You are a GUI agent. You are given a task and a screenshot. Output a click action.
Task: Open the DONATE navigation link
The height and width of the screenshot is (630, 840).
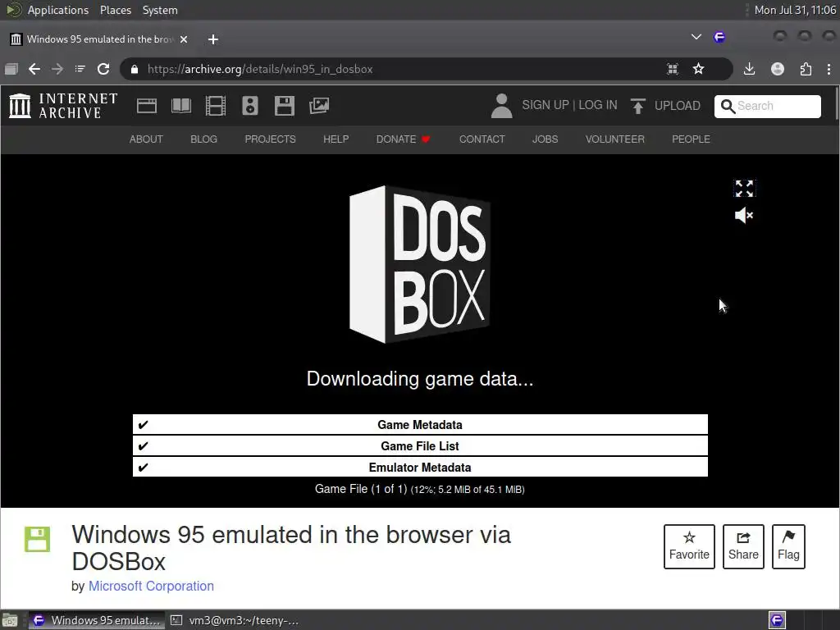pyautogui.click(x=403, y=139)
